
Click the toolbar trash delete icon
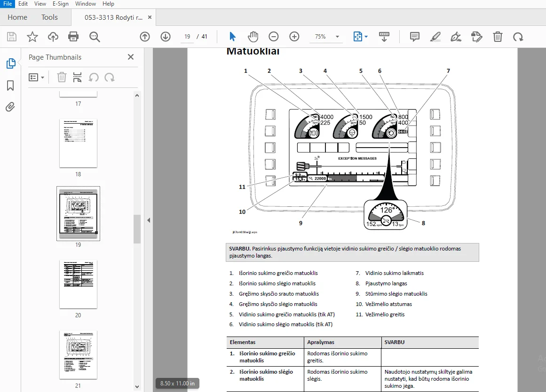(x=498, y=37)
